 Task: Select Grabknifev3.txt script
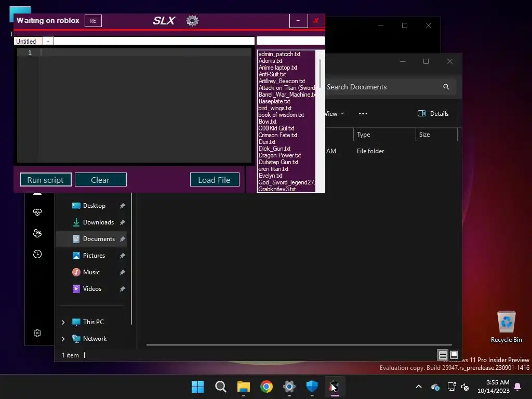coord(277,189)
